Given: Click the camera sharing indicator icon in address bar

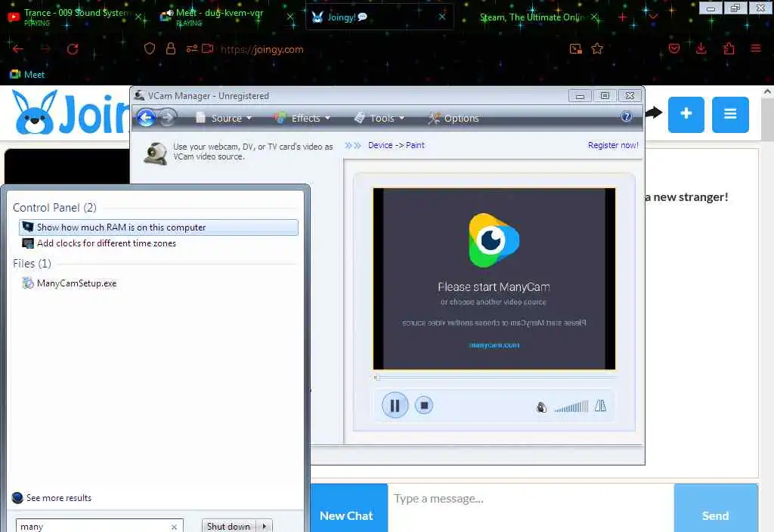Looking at the screenshot, I should [x=208, y=48].
